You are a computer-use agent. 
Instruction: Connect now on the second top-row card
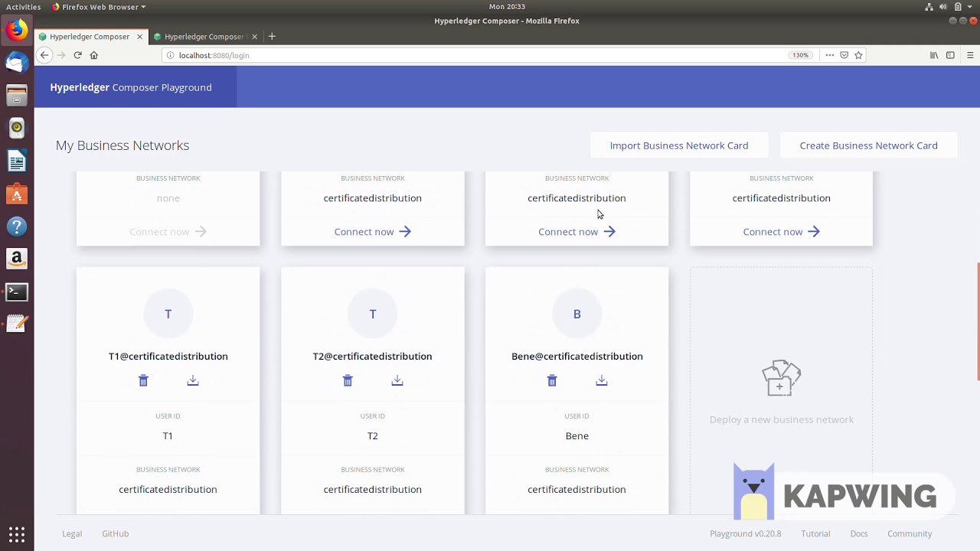tap(373, 231)
